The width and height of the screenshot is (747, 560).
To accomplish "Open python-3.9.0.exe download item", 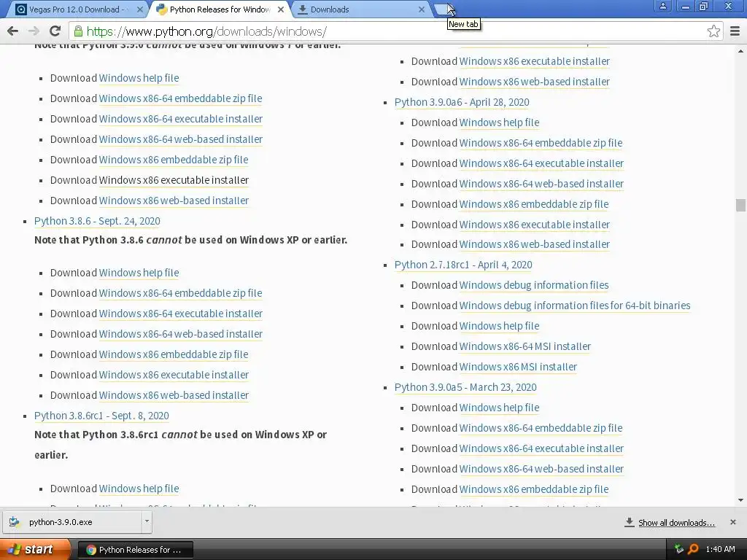I will [72, 522].
